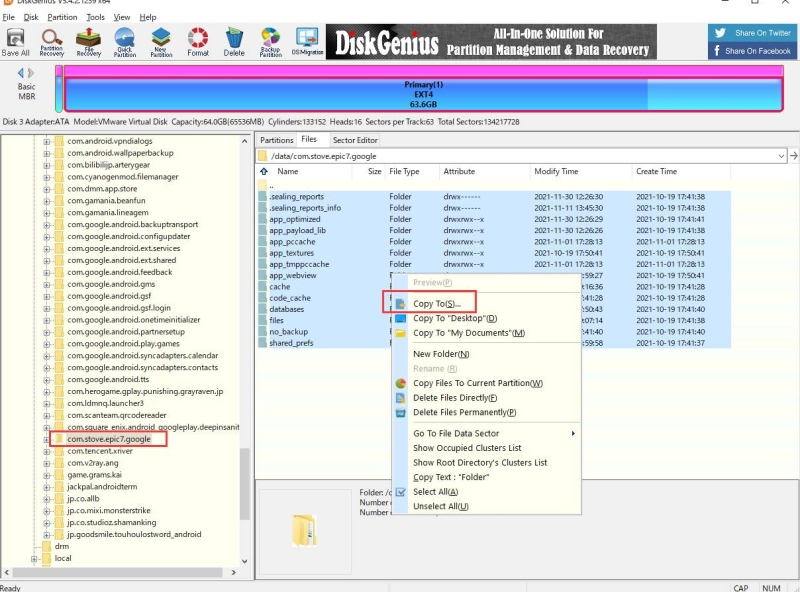The height and width of the screenshot is (592, 800).
Task: Sort by Modify Time column header
Action: tap(556, 171)
